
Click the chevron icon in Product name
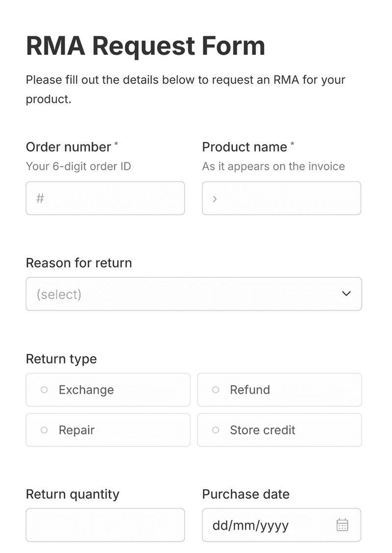215,199
